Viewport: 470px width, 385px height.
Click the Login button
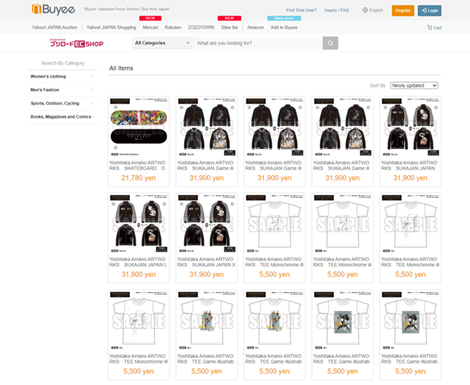(430, 10)
